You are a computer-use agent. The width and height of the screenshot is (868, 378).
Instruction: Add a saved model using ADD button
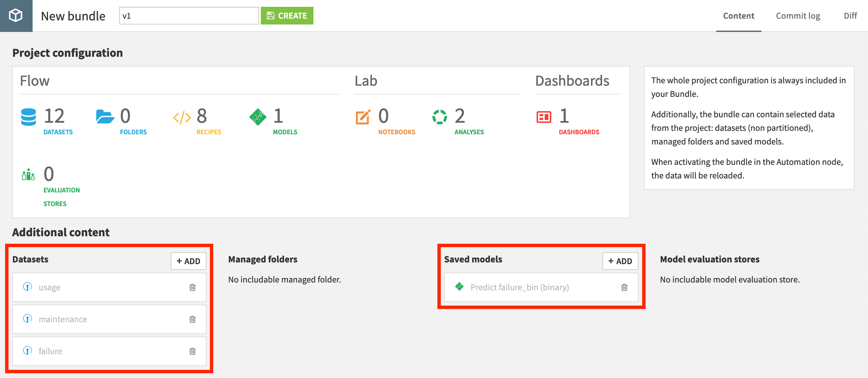tap(620, 261)
